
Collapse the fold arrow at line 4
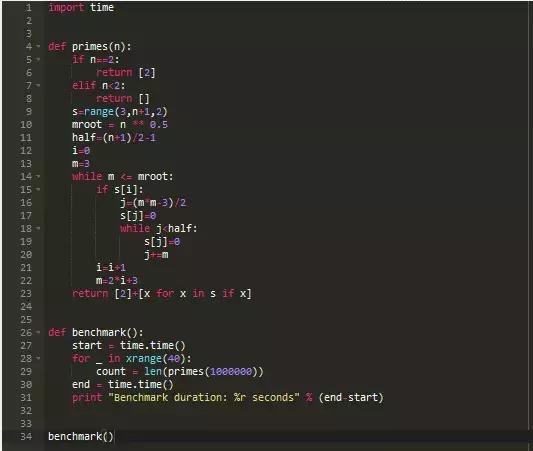click(38, 46)
